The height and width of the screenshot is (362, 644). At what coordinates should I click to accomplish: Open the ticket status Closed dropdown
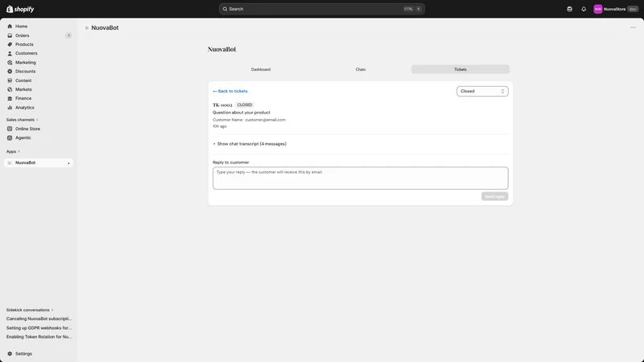[x=482, y=91]
